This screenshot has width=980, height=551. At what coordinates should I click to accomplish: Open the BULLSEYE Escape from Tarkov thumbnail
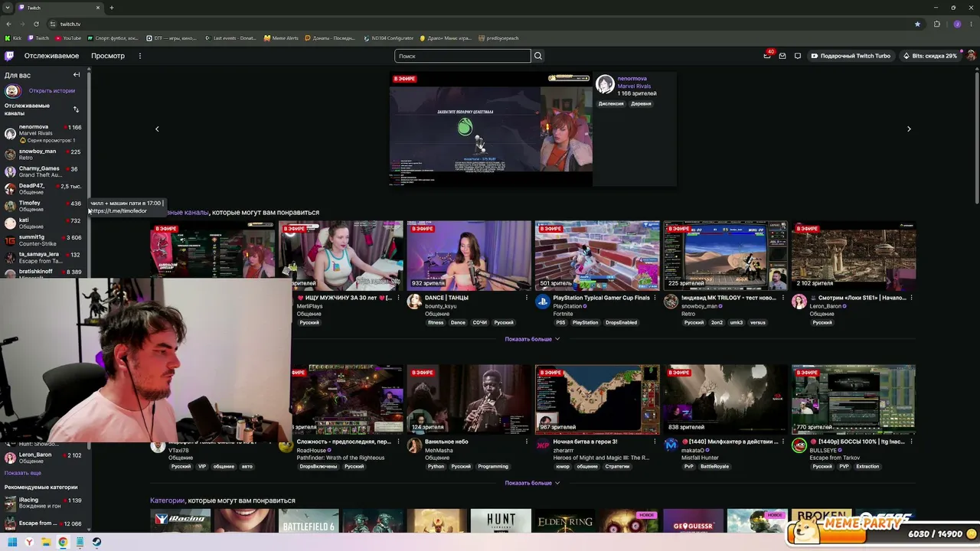tap(854, 399)
